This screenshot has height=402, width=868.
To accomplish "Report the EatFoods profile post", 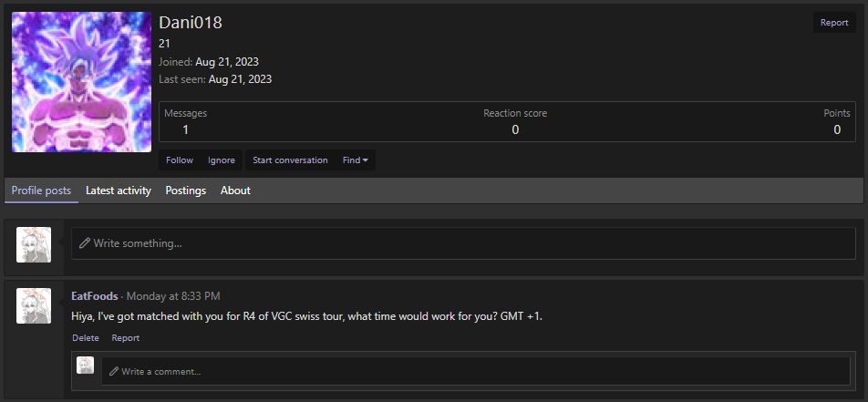I will (126, 338).
